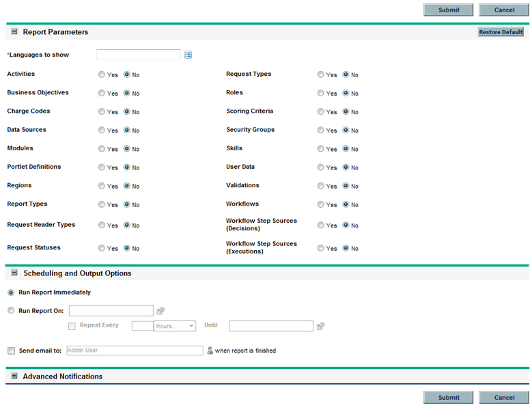Expand the Advanced Notifications section

(14, 377)
